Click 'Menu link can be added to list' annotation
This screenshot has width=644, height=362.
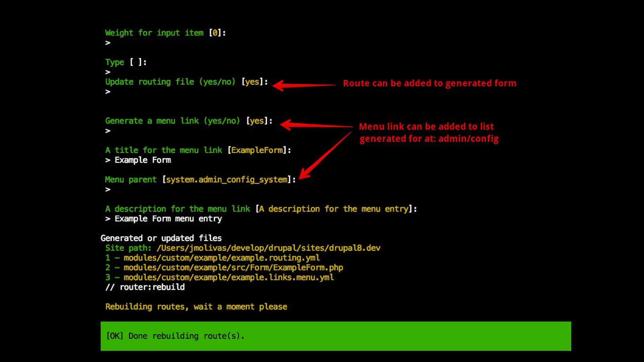(x=426, y=126)
